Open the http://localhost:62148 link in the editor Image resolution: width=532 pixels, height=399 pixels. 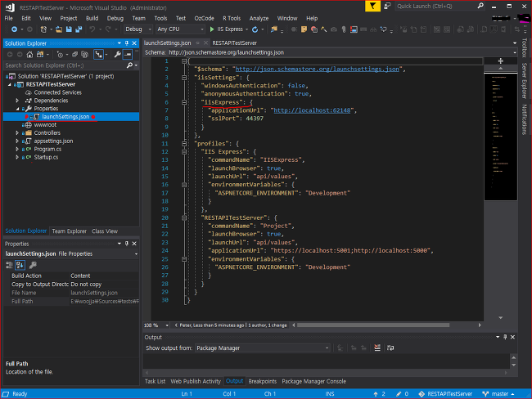(312, 110)
